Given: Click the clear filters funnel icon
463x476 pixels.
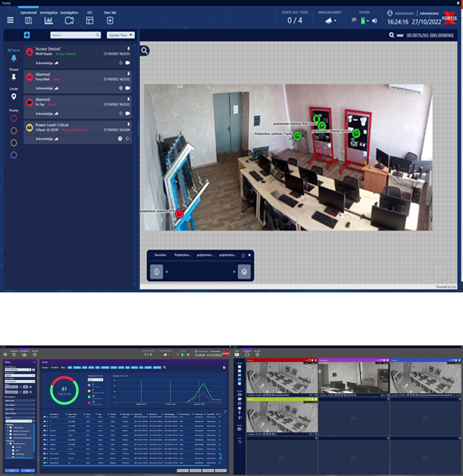Looking at the screenshot, I should pos(164,368).
